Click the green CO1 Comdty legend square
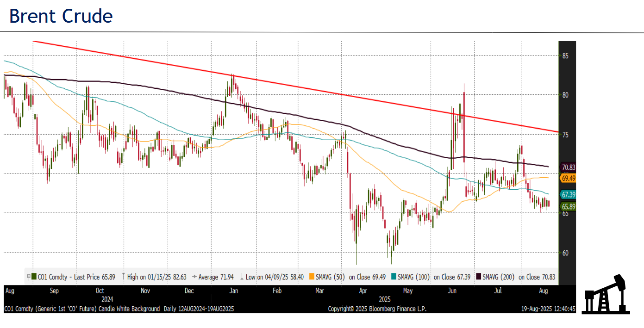 coord(35,277)
